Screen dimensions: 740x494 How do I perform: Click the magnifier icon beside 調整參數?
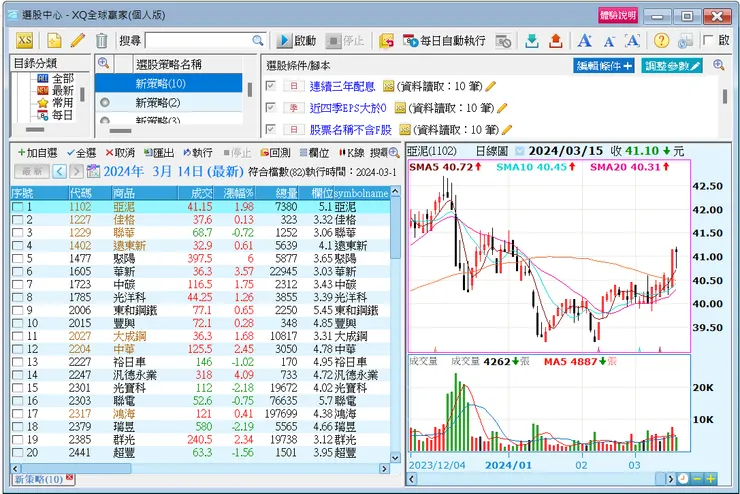pyautogui.click(x=719, y=65)
